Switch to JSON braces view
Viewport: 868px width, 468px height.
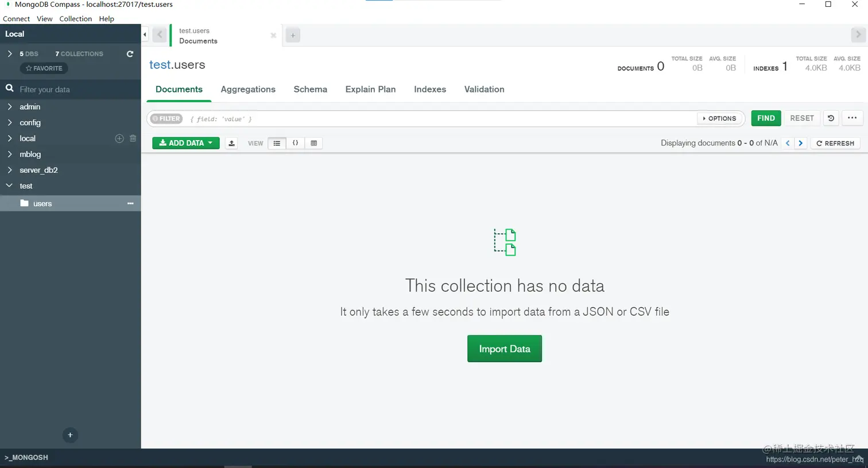tap(295, 143)
